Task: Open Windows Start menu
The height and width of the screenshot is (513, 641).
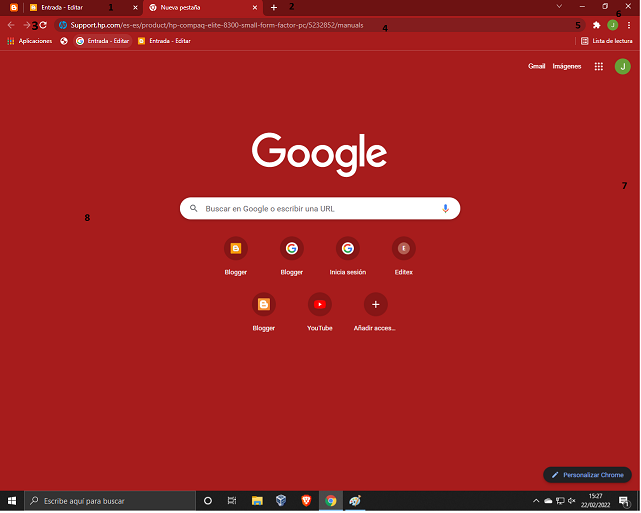Action: (12, 501)
